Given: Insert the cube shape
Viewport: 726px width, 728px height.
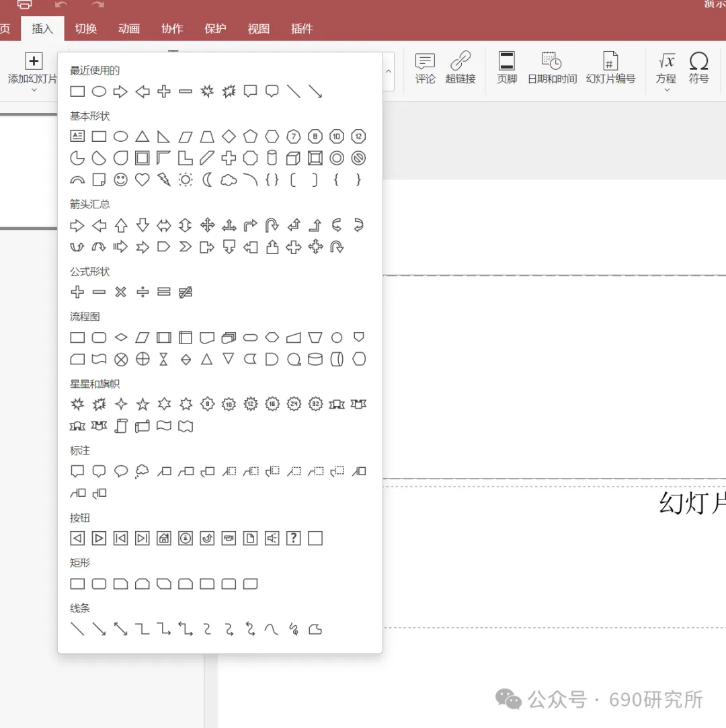Looking at the screenshot, I should point(293,159).
